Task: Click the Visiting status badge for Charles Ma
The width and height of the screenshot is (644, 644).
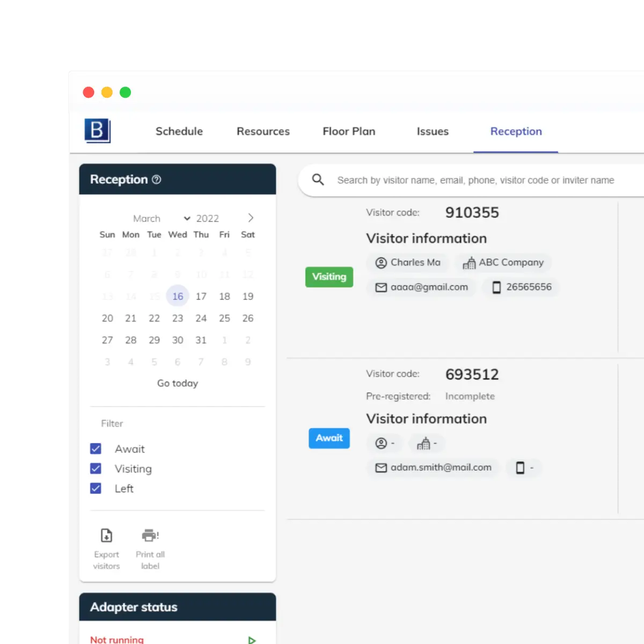Action: tap(329, 277)
